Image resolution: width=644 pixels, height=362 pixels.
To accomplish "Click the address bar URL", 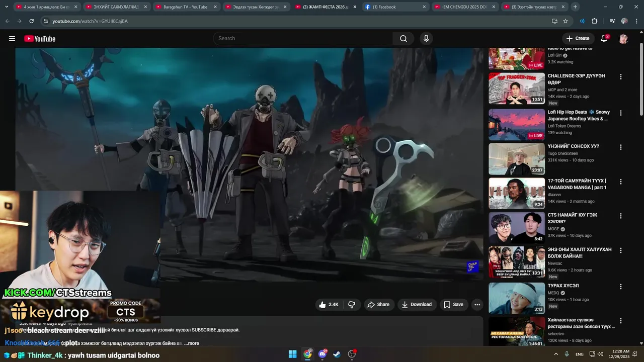I will 90,21.
